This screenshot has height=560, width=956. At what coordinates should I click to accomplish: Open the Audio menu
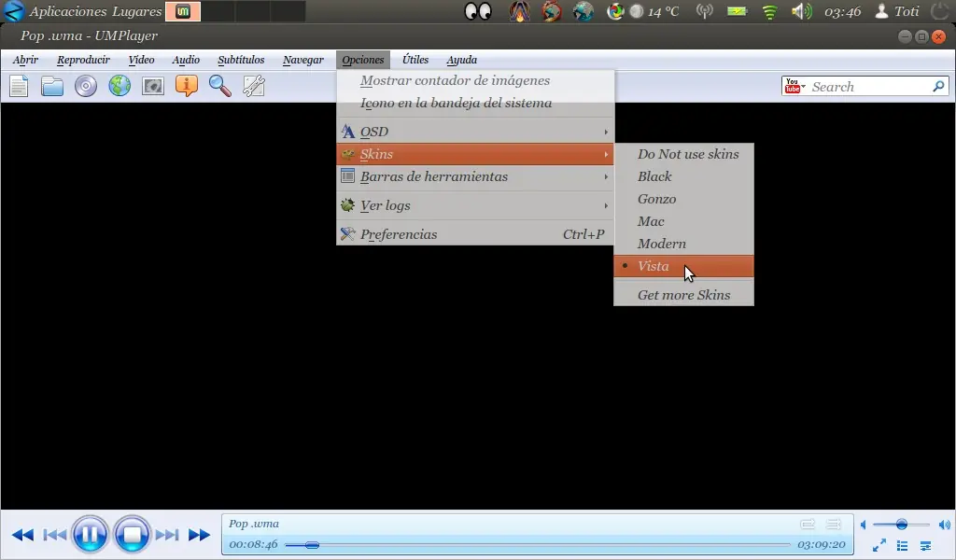coord(186,60)
